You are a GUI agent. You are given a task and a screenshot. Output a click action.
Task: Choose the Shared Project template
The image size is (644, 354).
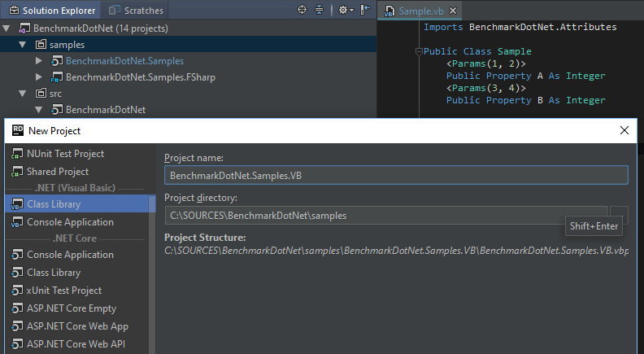tap(80, 172)
